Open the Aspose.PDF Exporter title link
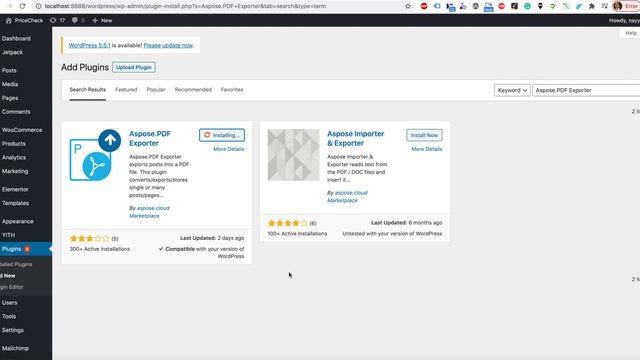 pos(150,138)
